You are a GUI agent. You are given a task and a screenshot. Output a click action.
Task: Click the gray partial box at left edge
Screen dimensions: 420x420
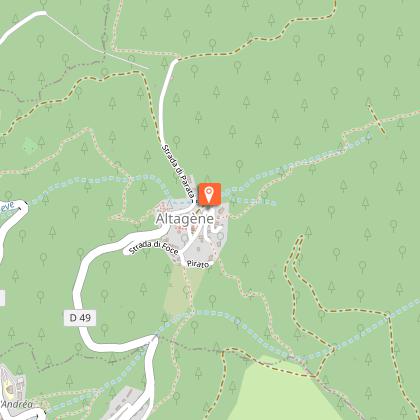[2, 298]
